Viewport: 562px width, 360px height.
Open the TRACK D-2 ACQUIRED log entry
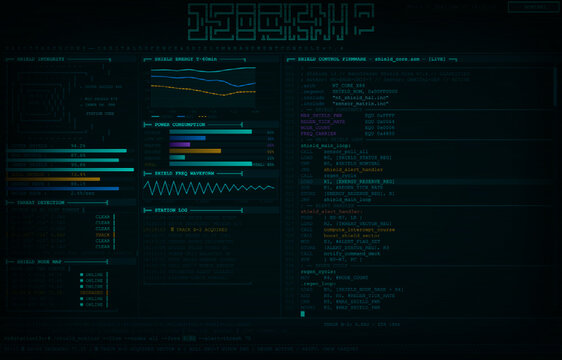pos(185,230)
